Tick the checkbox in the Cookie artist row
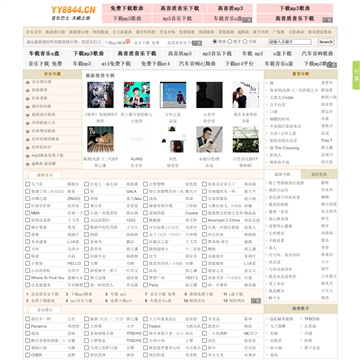Viewport: 360px width, 360px height. tap(145, 213)
